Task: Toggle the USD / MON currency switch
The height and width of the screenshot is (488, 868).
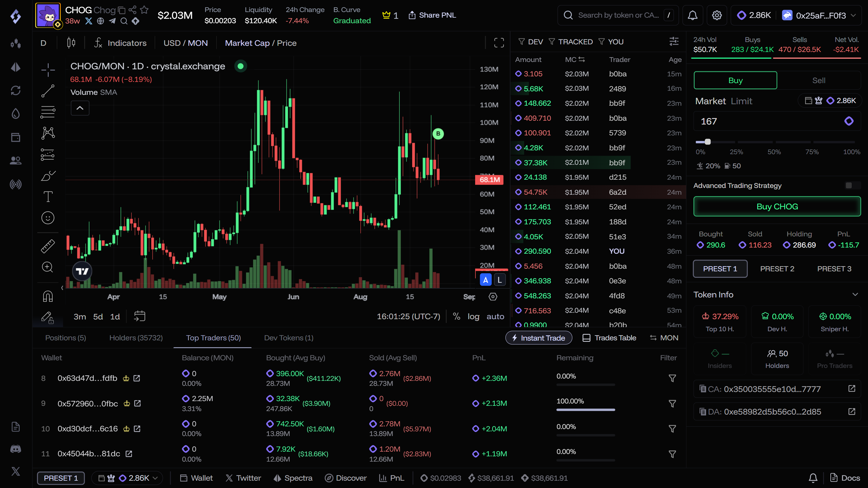Action: tap(185, 43)
